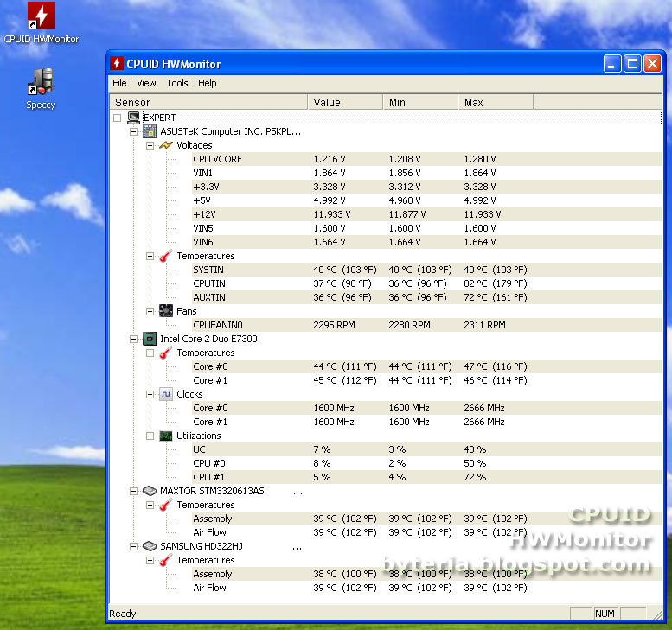Viewport: 672px width, 630px height.
Task: Select the VIN6 voltage row
Action: pyautogui.click(x=427, y=242)
